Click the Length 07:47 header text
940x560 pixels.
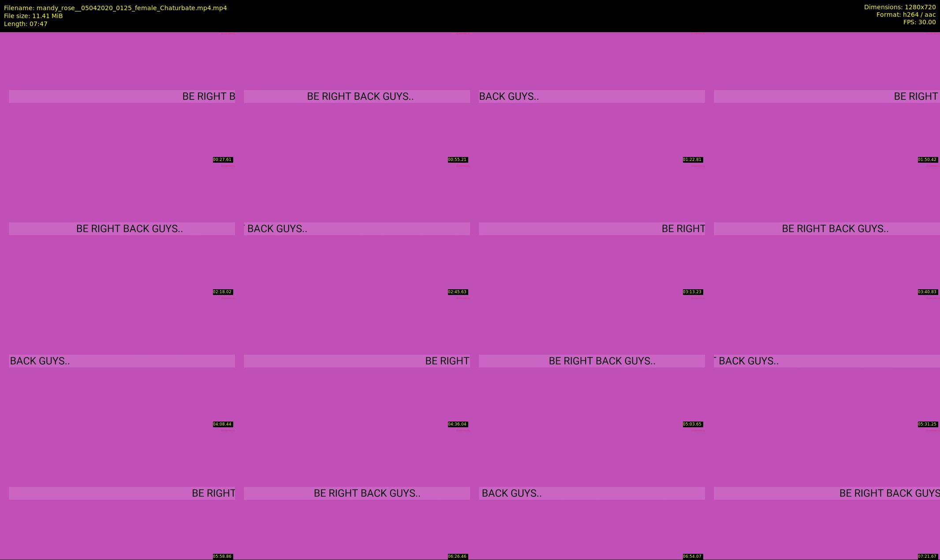pos(26,24)
